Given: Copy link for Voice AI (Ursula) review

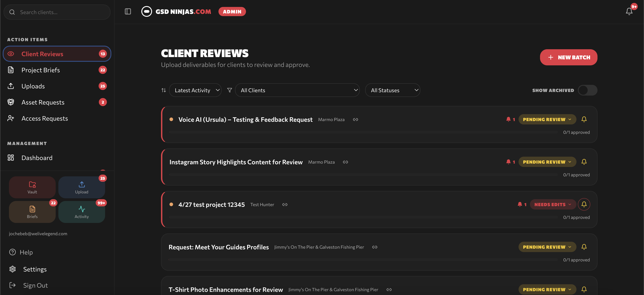Looking at the screenshot, I should tap(355, 120).
